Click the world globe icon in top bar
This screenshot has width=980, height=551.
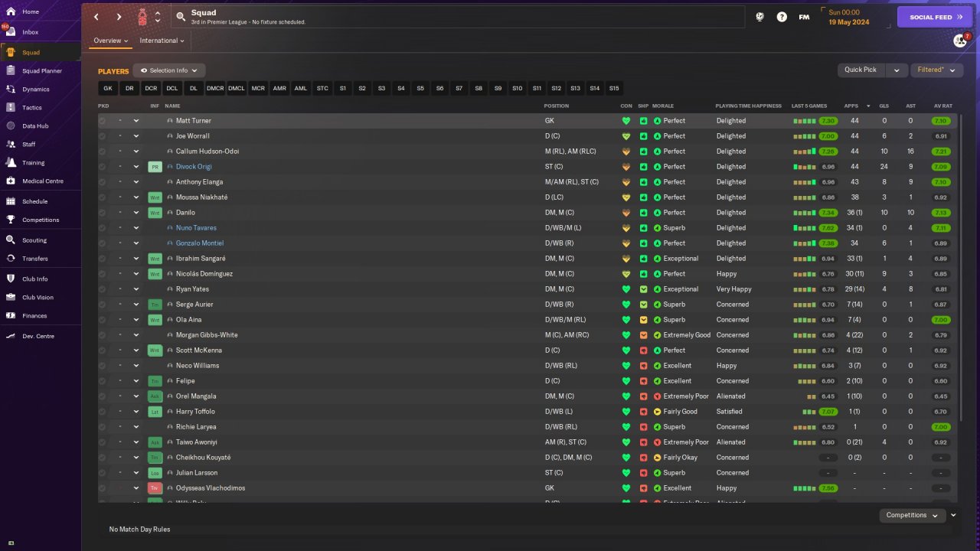click(759, 17)
